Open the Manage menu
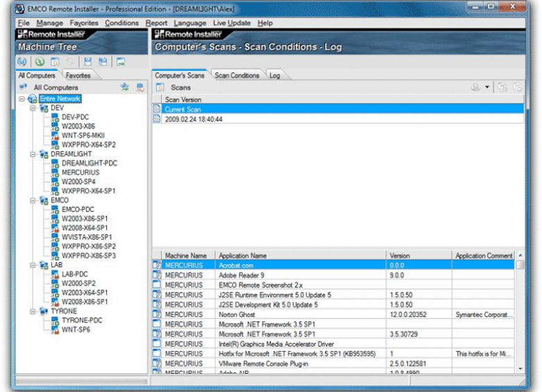 point(50,23)
